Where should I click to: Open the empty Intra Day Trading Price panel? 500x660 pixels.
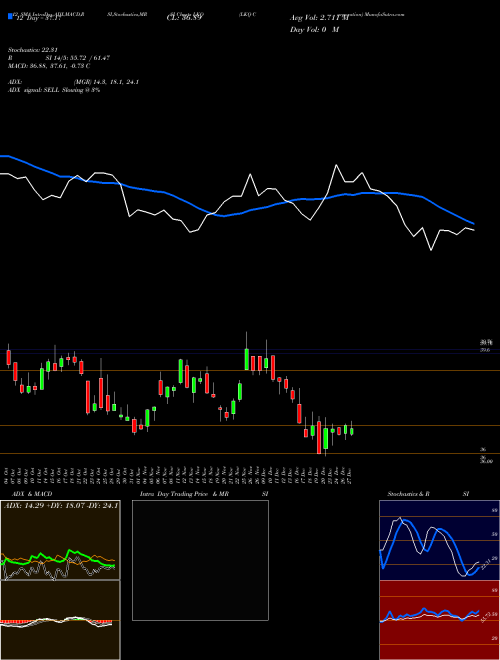[200, 560]
